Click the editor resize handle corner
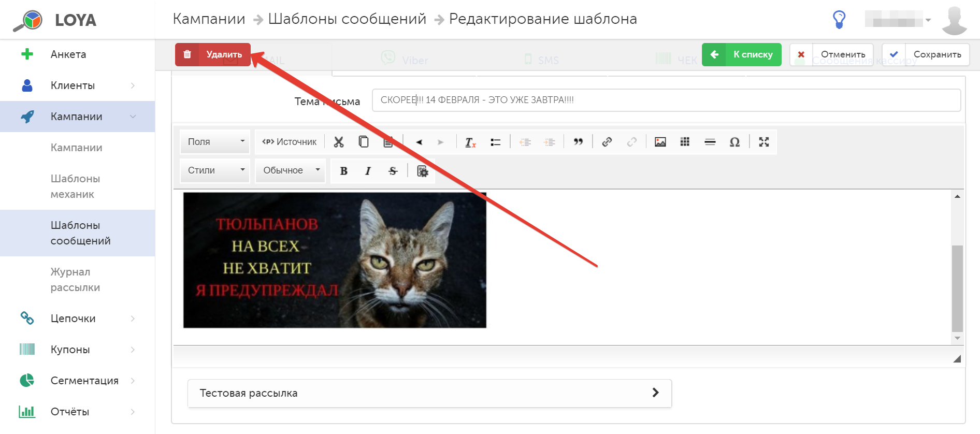The width and height of the screenshot is (980, 434). point(957,358)
